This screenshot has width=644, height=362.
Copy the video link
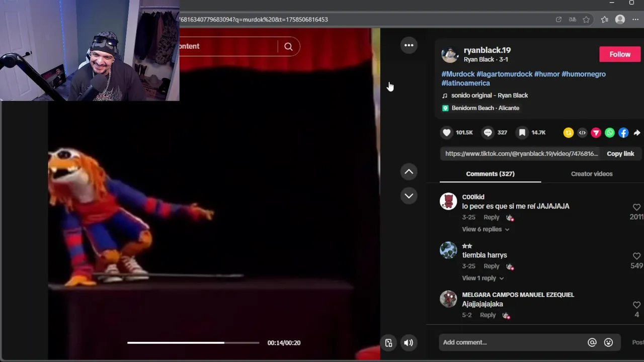tap(620, 154)
